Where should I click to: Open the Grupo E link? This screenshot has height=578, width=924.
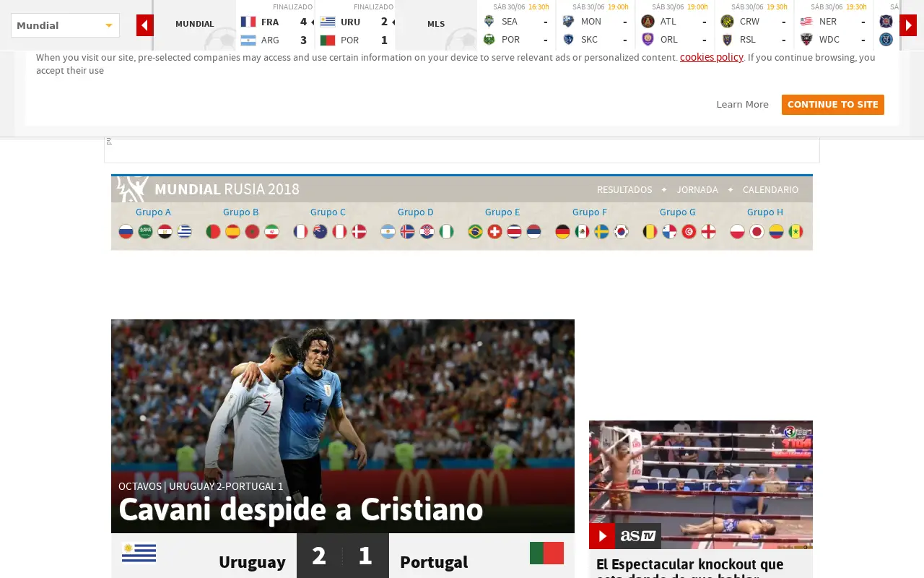[x=502, y=212]
